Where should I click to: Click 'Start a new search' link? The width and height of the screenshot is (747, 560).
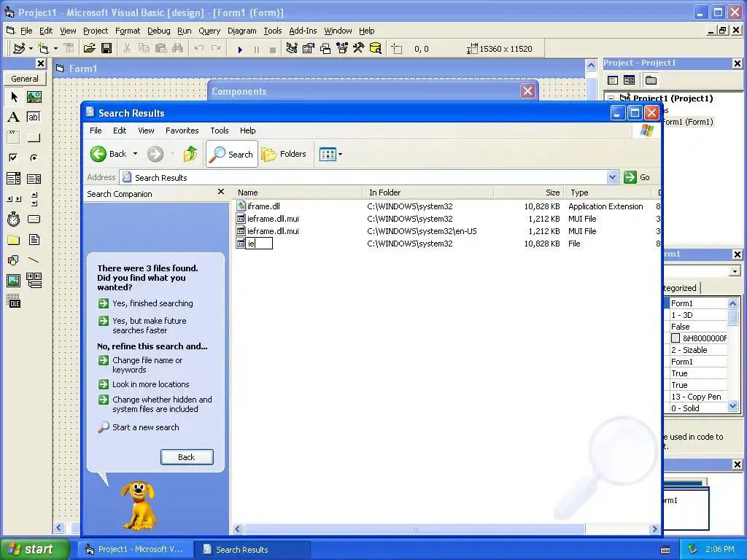click(x=145, y=427)
